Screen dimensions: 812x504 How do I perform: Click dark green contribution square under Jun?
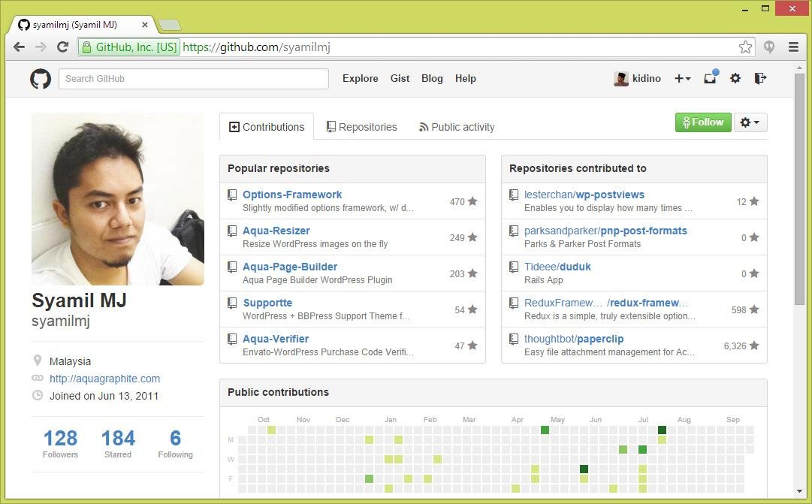[584, 469]
